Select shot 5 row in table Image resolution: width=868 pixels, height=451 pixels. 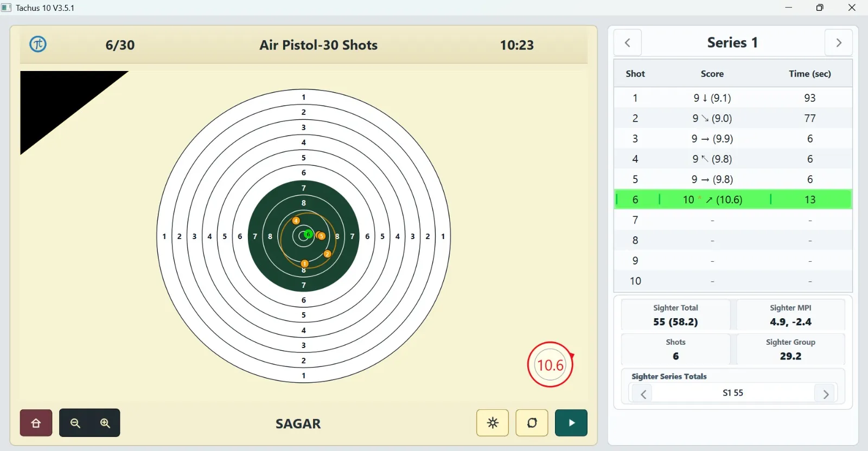coord(733,179)
